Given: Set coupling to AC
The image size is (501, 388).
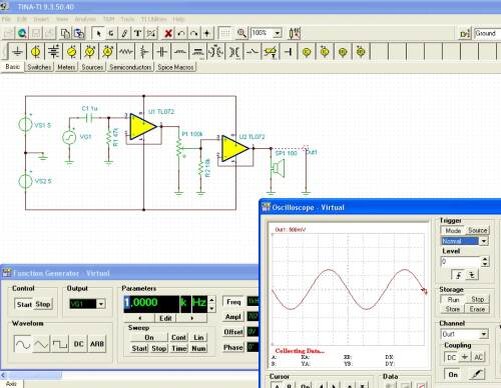Looking at the screenshot, I should coord(478,357).
